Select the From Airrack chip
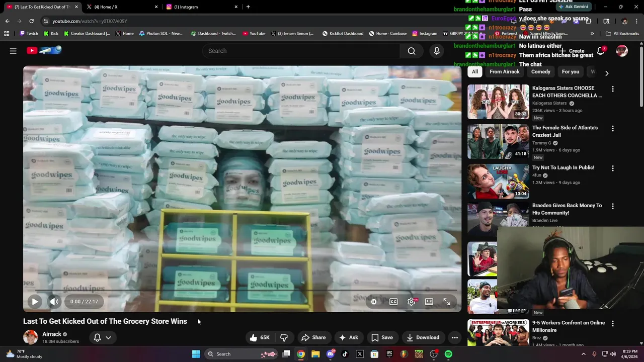Viewport: 644px width, 362px height. pos(505,72)
